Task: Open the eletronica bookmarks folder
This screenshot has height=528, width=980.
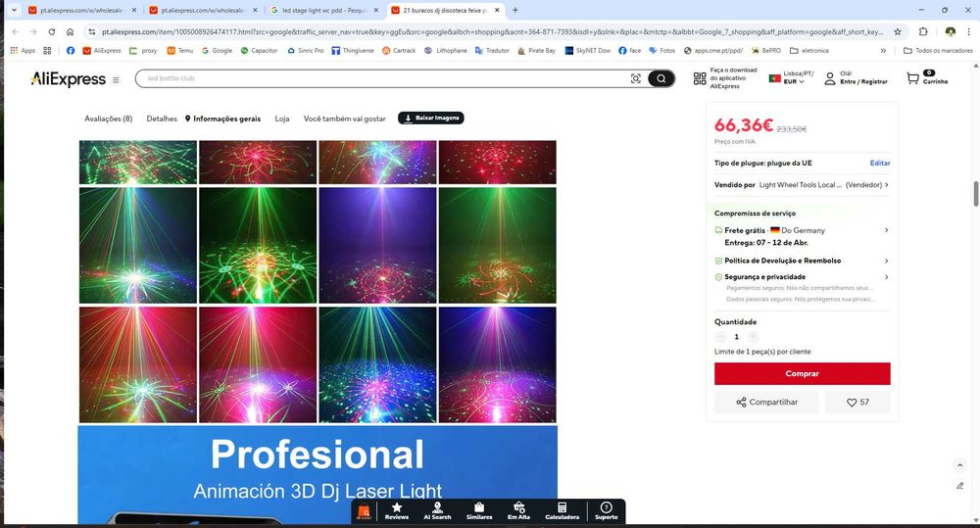Action: [x=809, y=51]
